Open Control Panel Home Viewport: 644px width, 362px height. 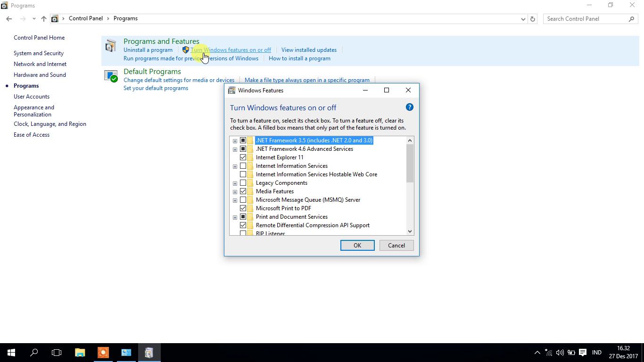(x=39, y=38)
